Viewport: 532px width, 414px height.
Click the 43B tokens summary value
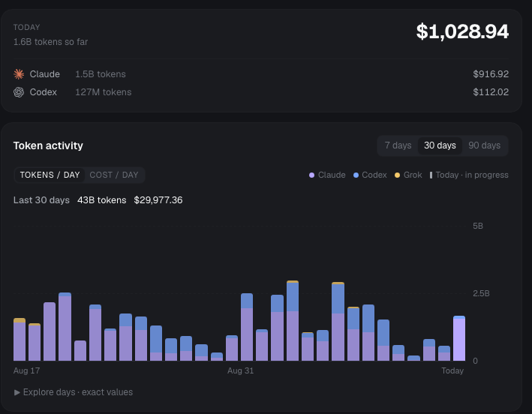(x=102, y=200)
